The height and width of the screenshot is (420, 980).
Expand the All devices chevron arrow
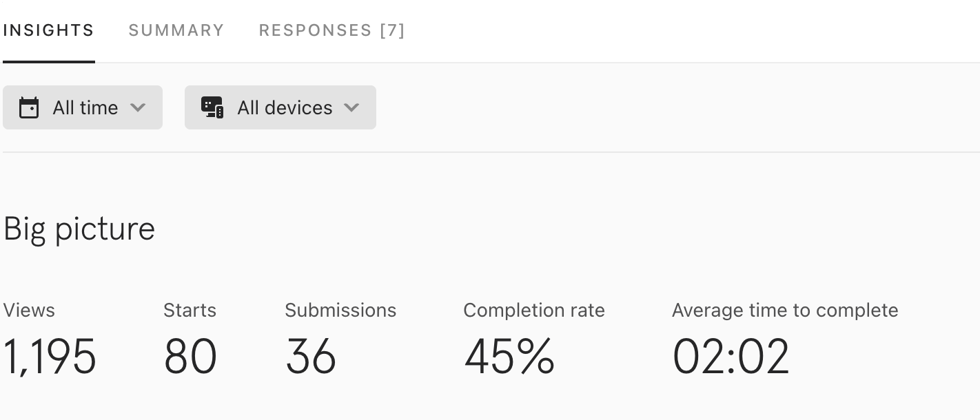(351, 107)
